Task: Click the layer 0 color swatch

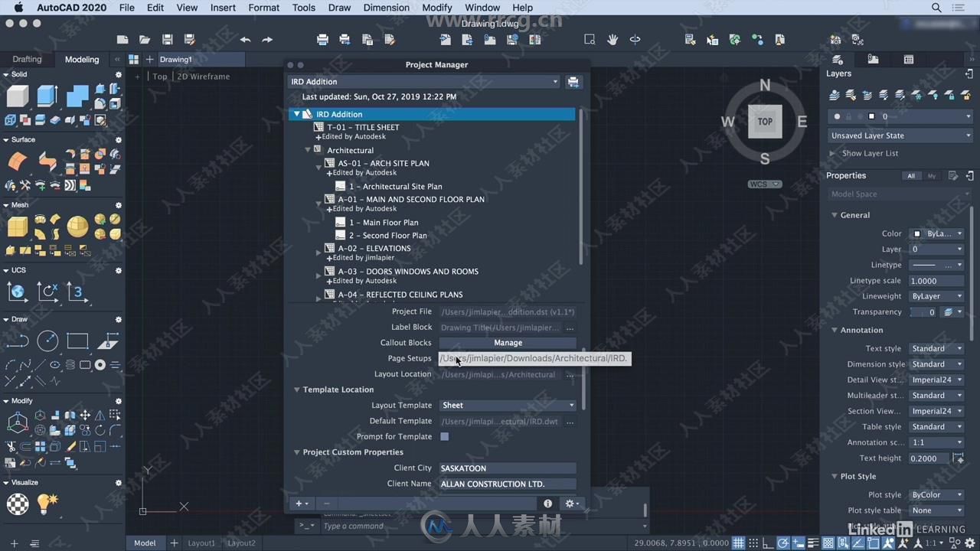Action: (871, 116)
